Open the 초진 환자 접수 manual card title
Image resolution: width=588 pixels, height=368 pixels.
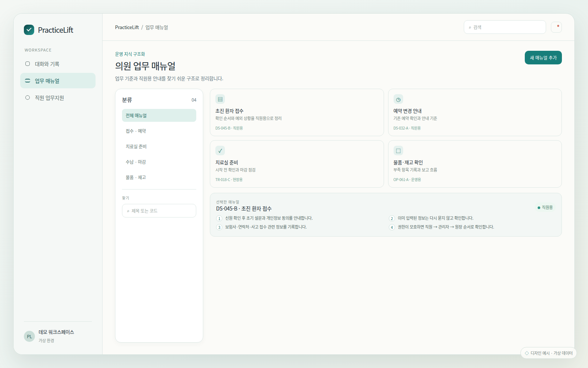tap(229, 111)
